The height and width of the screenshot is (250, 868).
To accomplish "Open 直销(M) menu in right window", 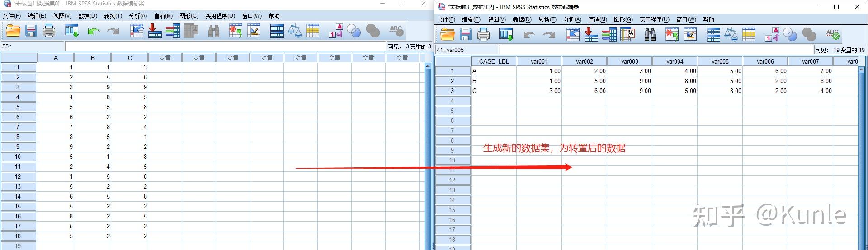I will (598, 19).
